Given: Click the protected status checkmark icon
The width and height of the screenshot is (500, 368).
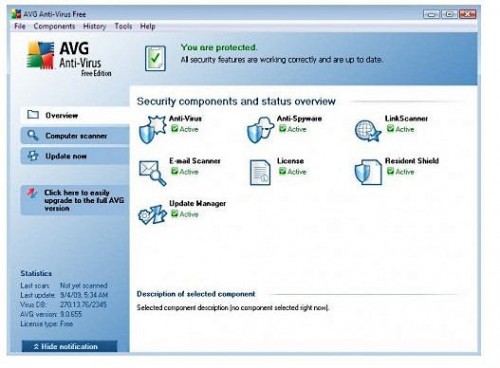Looking at the screenshot, I should pyautogui.click(x=155, y=58).
